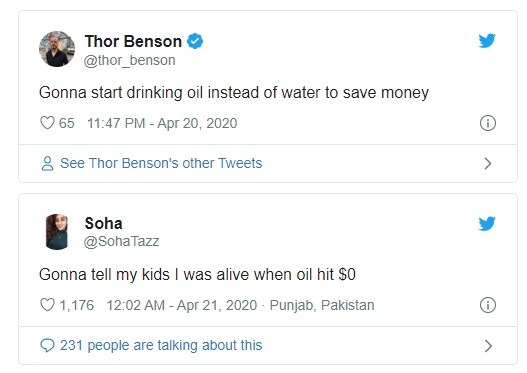Viewport: 527px width, 373px height.
Task: Open timestamp 12:02 AM - Apr 21, 2020
Action: point(181,305)
